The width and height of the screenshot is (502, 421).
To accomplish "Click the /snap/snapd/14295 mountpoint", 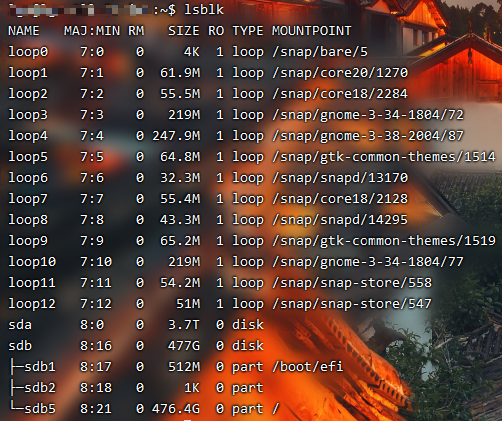I will pyautogui.click(x=340, y=220).
